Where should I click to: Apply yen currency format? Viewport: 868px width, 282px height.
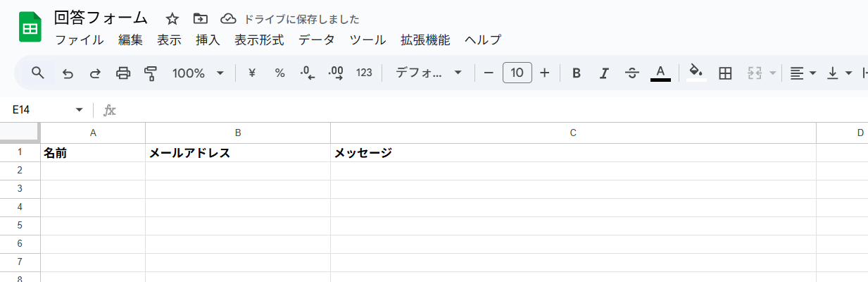click(252, 73)
